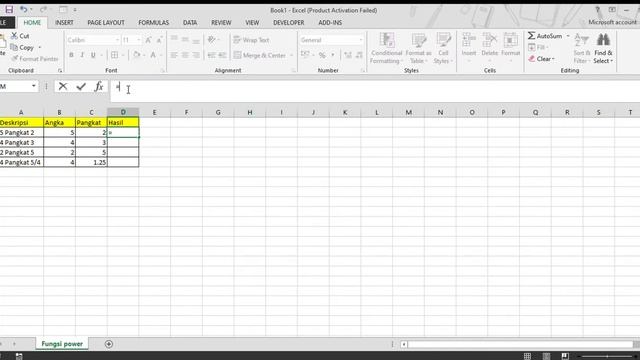Screen dimensions: 640x360
Task: Click the Fill button
Action: (x=538, y=47)
